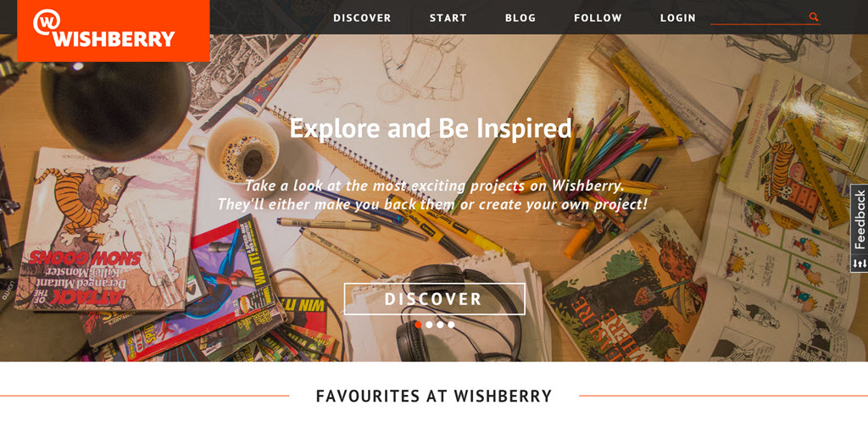868x427 pixels.
Task: Click the 'Take a look at' banner subtitle
Action: tap(435, 195)
